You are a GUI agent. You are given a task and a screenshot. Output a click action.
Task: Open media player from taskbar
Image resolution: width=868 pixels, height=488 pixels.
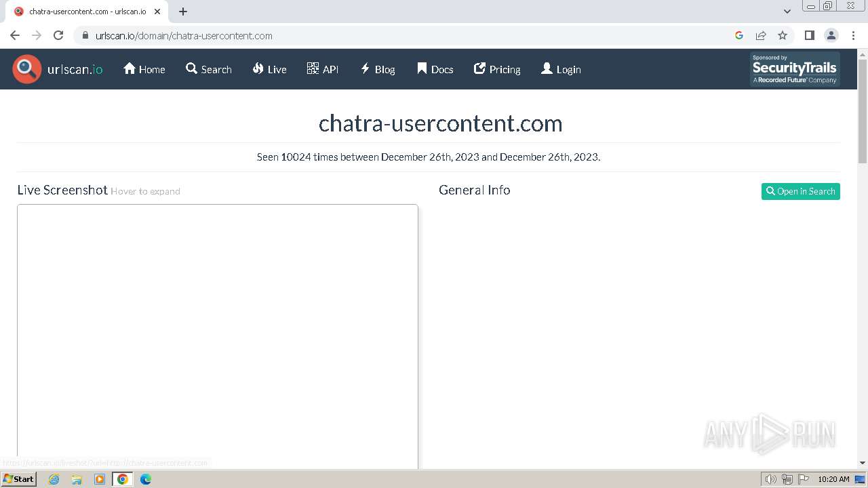[100, 479]
